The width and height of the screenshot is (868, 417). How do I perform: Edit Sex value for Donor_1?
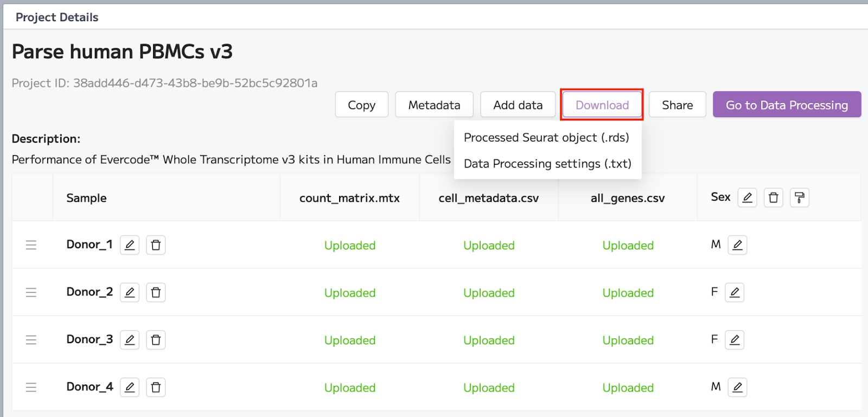coord(737,245)
